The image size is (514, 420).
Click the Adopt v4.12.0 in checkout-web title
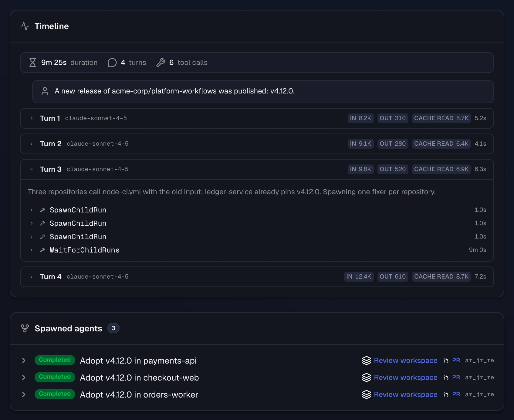tap(139, 378)
